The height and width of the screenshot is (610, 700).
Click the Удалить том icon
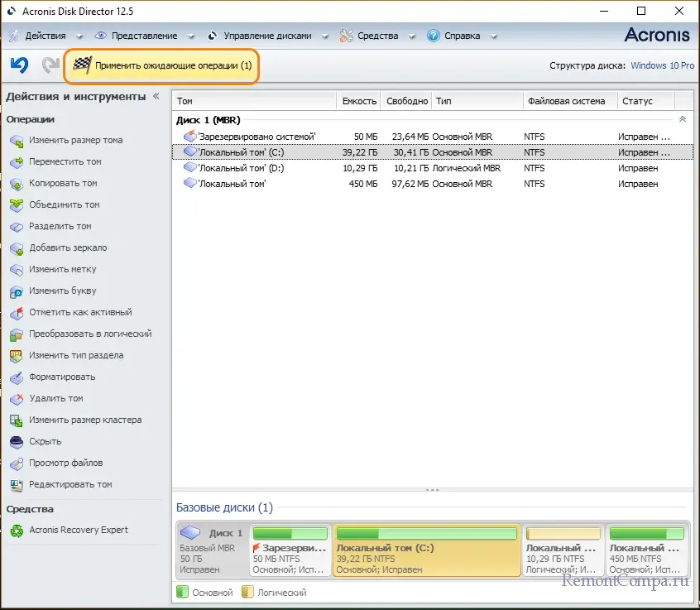(x=17, y=399)
